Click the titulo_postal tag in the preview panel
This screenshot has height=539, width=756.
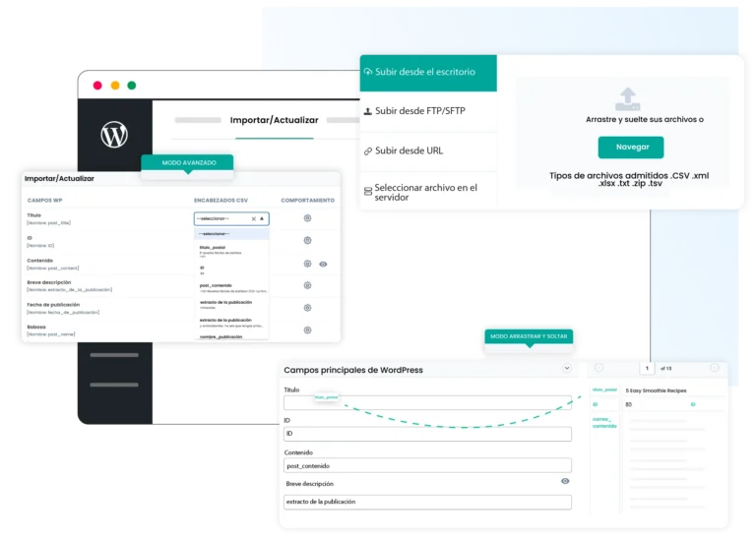604,389
